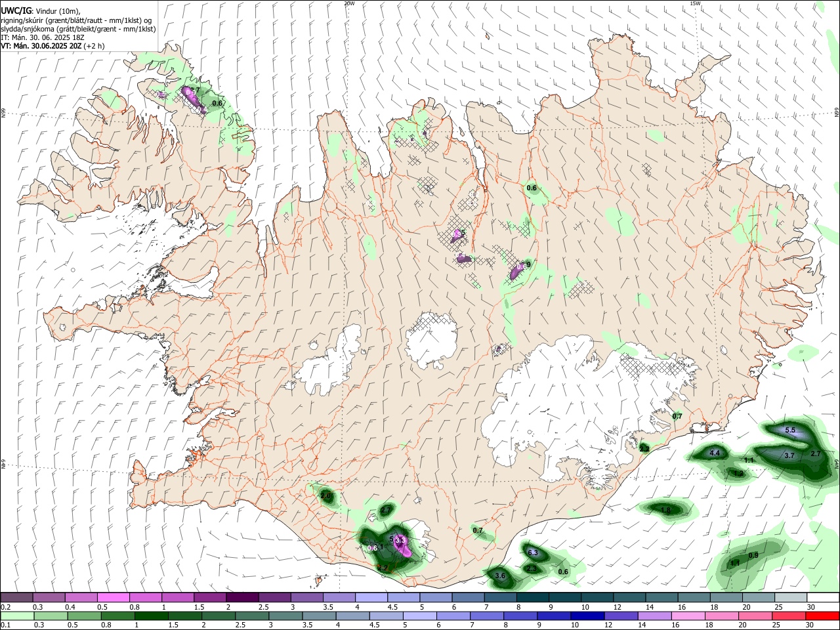Click the '0.1' label under the lower legend
This screenshot has height=630, width=840.
click(6, 625)
